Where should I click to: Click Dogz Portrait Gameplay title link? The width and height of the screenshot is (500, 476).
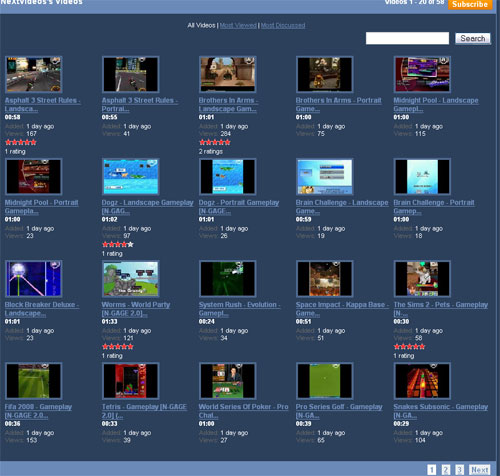pyautogui.click(x=239, y=207)
